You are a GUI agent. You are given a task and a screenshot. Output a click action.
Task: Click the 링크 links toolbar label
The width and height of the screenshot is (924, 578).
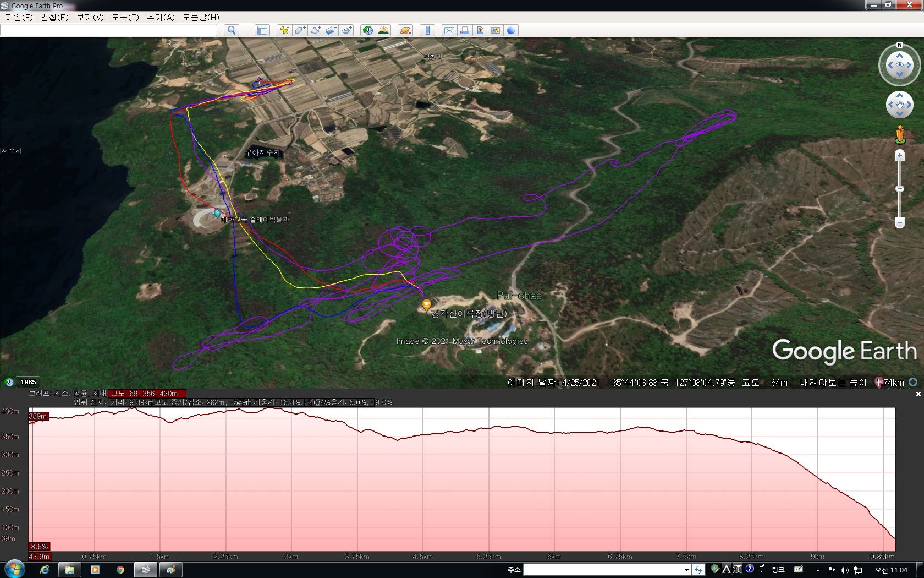point(778,570)
